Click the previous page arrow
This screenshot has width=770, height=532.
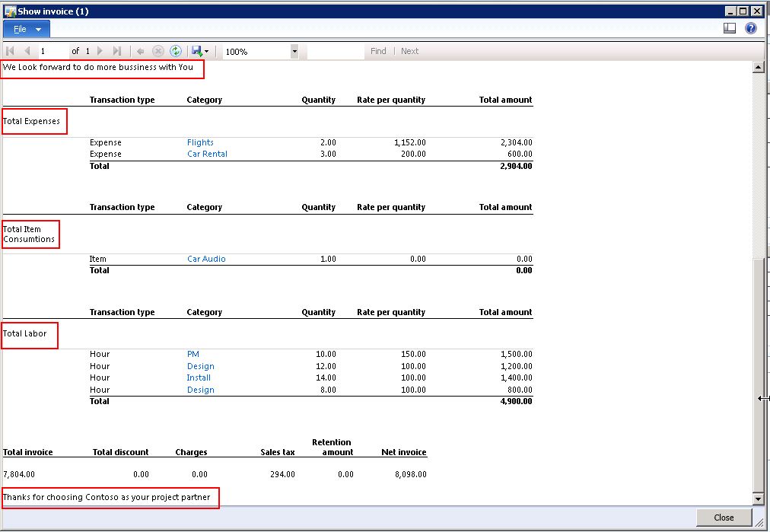tap(27, 51)
